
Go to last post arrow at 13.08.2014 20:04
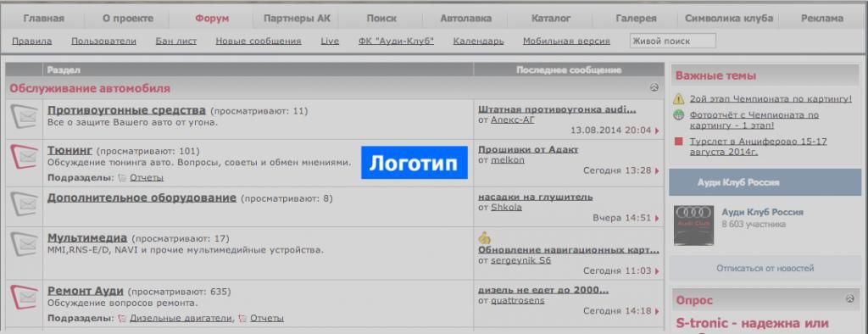click(657, 131)
